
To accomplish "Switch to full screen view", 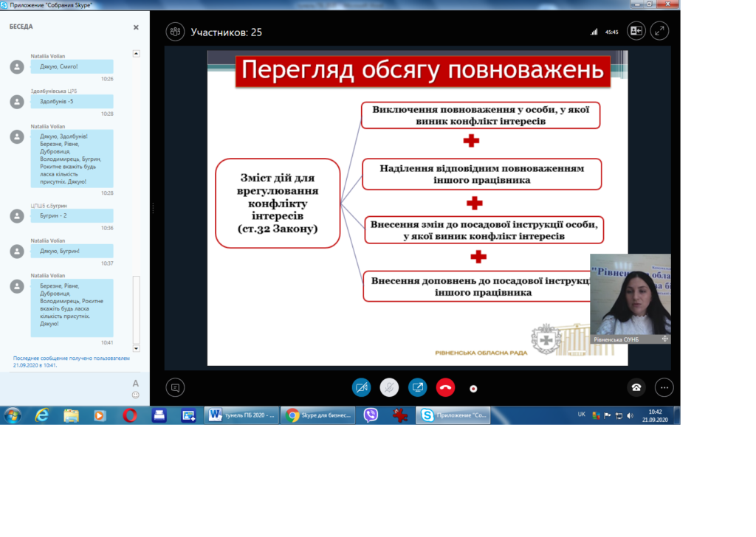I will [x=659, y=31].
